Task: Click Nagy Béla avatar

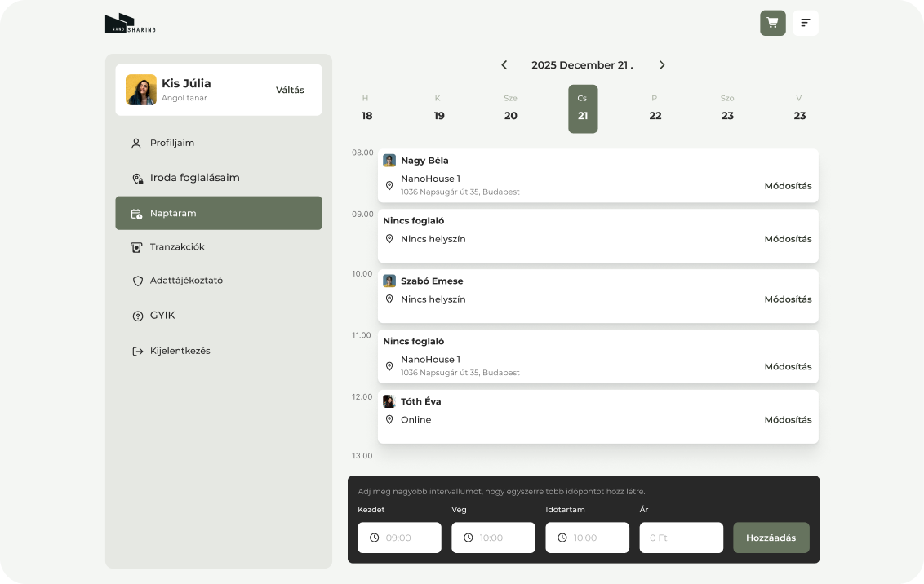Action: click(389, 160)
